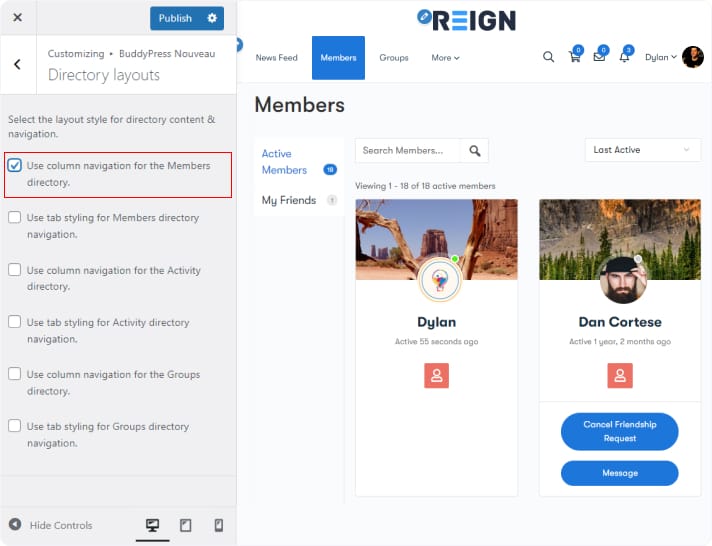712x546 pixels.
Task: Open the More menu dropdown
Action: click(445, 58)
